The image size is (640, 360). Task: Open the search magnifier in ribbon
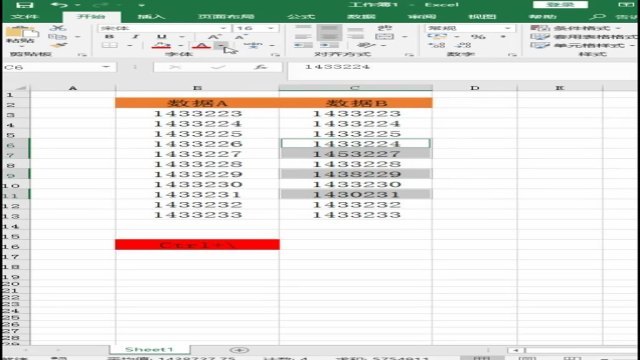598,17
